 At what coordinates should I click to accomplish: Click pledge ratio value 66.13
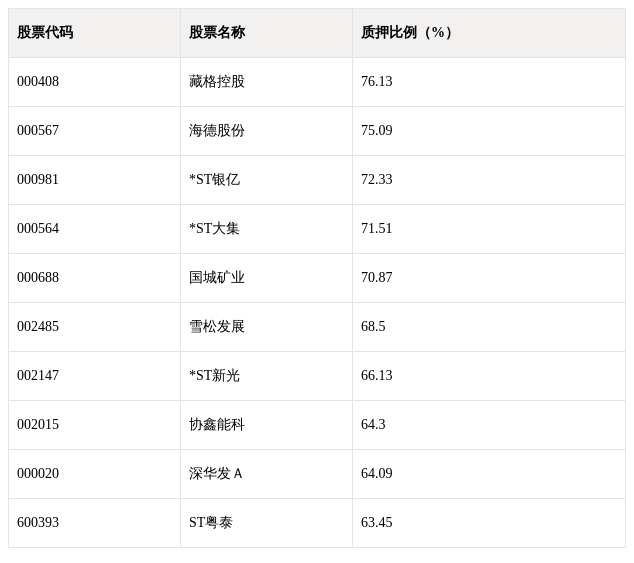[x=376, y=375]
